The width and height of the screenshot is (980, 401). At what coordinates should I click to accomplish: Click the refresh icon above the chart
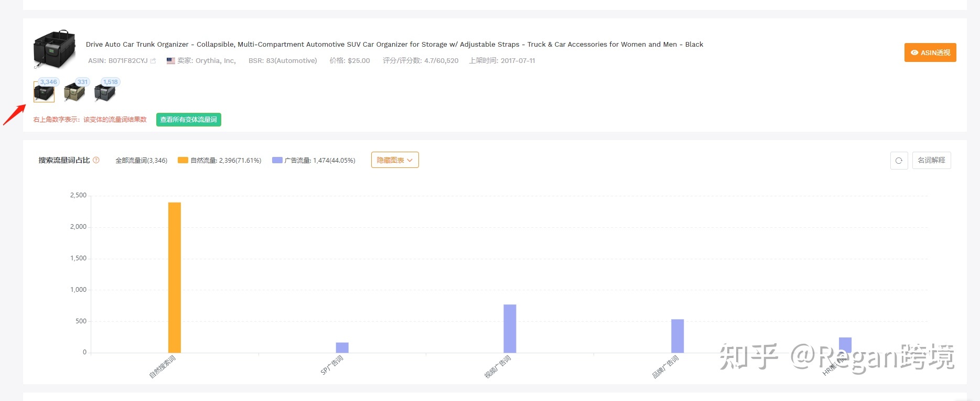tap(899, 161)
